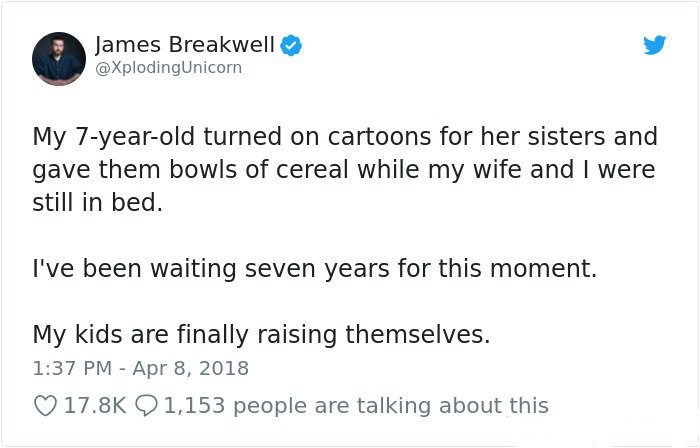Visit the @XplodingUnicorn handle
The image size is (700, 448).
pos(168,67)
